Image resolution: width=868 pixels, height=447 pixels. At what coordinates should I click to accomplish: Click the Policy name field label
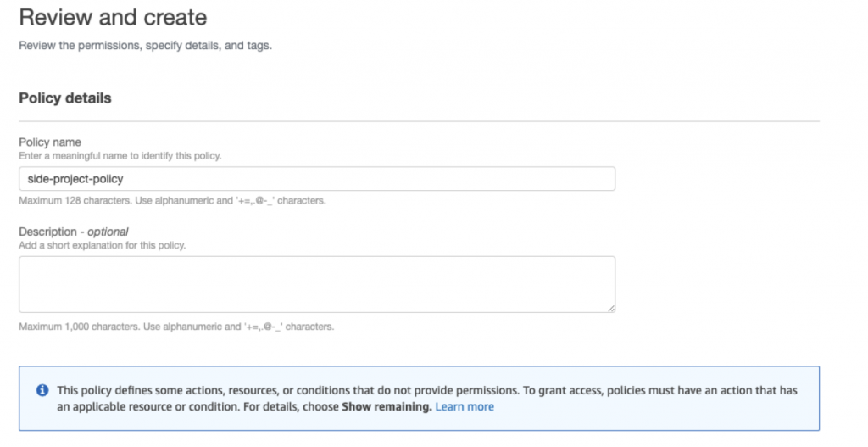[50, 142]
